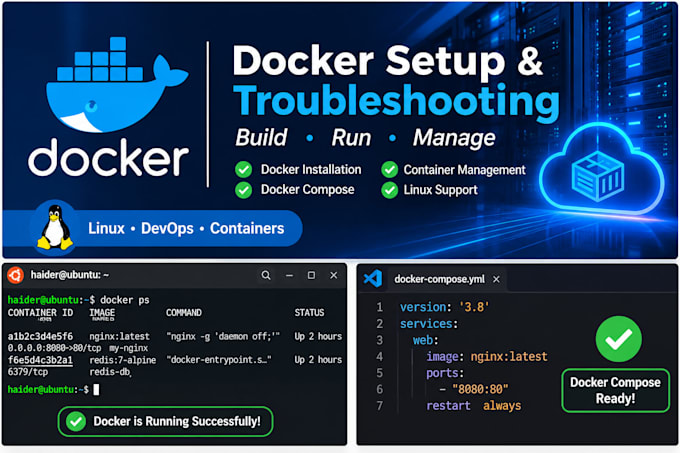This screenshot has width=680, height=453.
Task: Click the Build tagline word
Action: (x=262, y=138)
